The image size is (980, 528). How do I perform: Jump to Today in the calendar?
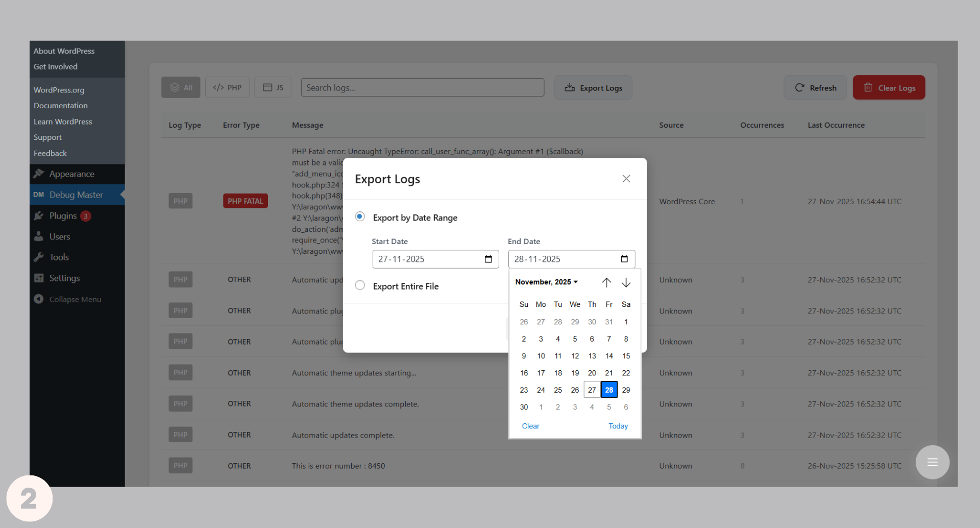click(x=618, y=426)
